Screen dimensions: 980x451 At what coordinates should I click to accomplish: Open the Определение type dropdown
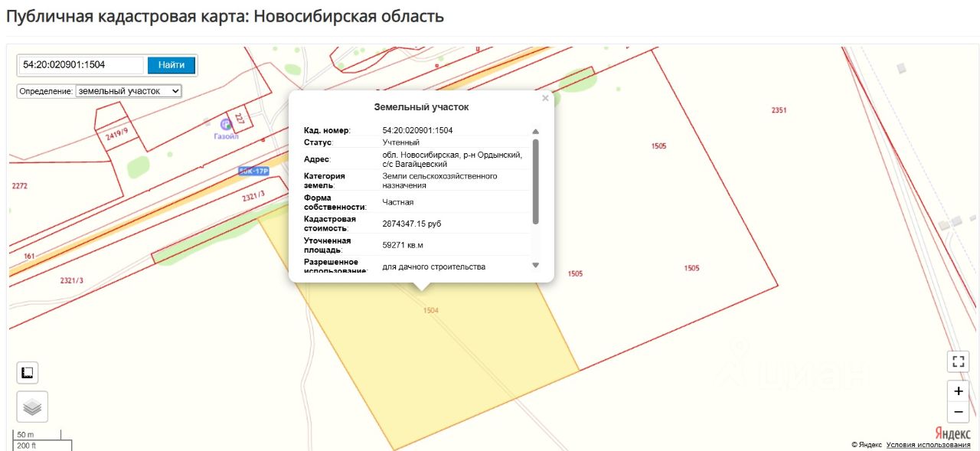129,90
